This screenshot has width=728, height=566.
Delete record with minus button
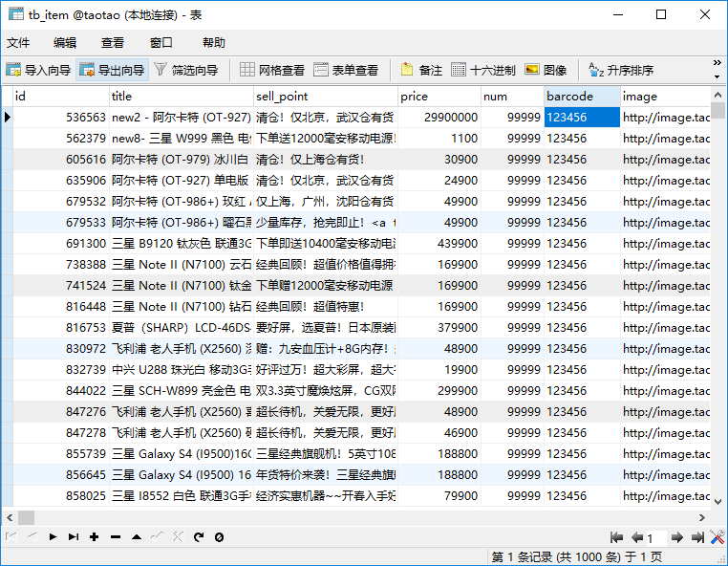point(116,537)
